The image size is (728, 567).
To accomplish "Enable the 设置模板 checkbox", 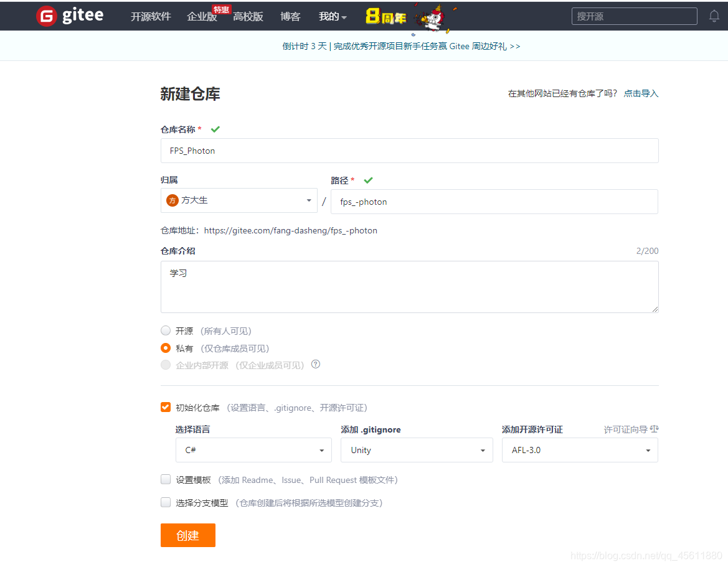I will coord(166,479).
